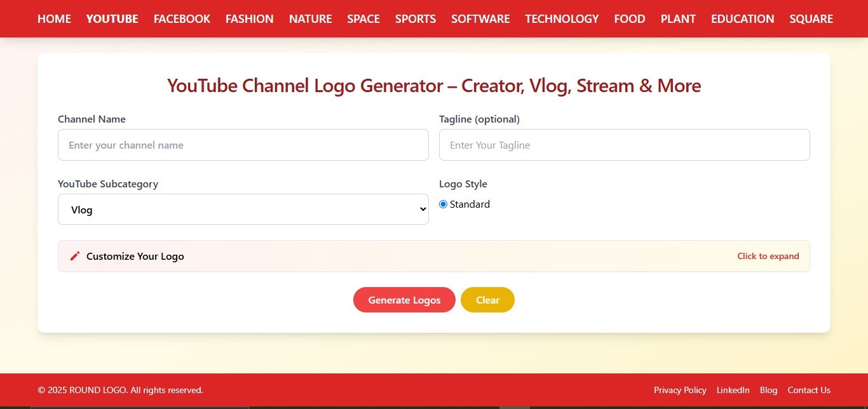Click the "YouTube Subcategory" label

pos(108,184)
